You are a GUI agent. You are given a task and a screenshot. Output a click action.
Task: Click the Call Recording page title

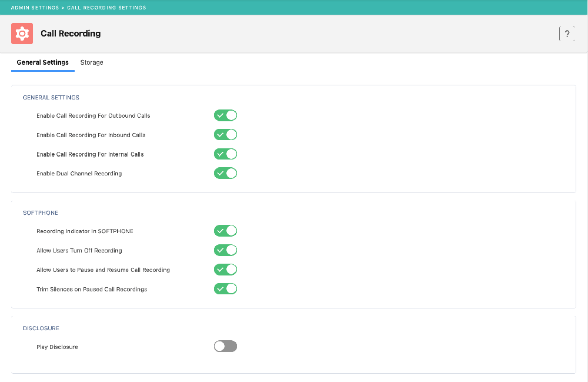pyautogui.click(x=71, y=34)
